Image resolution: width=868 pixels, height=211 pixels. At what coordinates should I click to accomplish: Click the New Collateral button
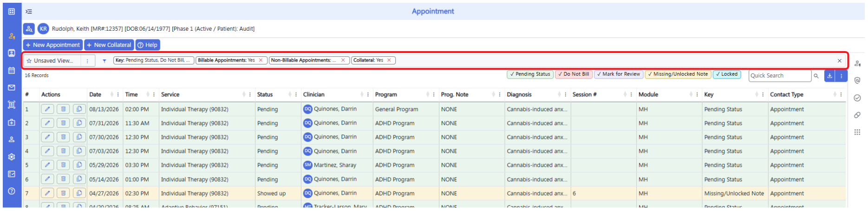point(109,45)
